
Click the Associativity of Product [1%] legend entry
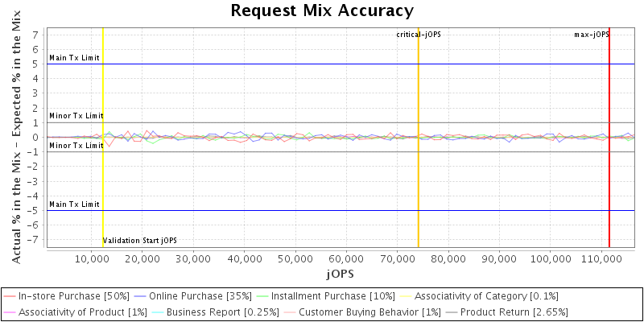[78, 312]
